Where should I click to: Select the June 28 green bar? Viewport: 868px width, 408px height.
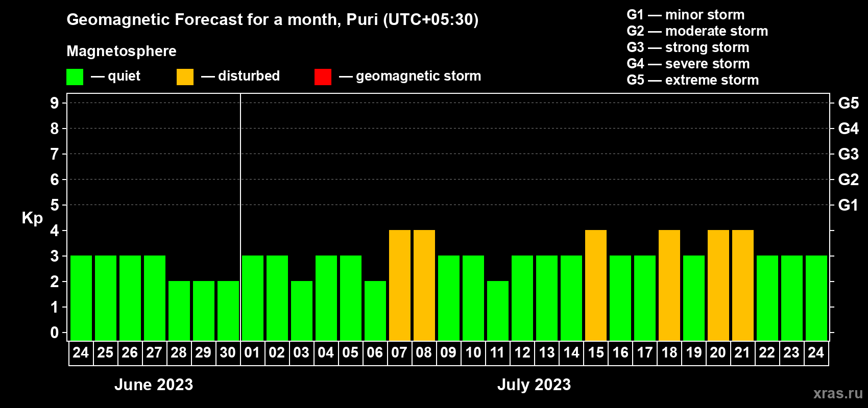(x=179, y=311)
